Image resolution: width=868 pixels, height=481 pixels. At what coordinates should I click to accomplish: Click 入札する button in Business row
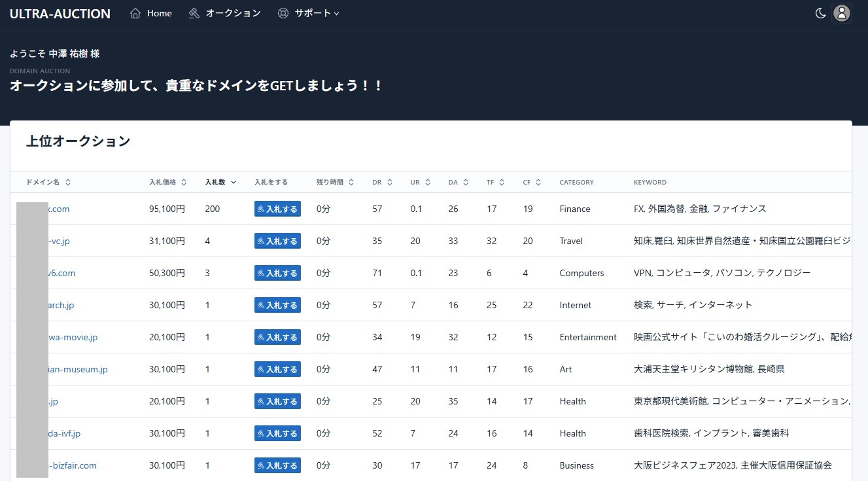(277, 465)
